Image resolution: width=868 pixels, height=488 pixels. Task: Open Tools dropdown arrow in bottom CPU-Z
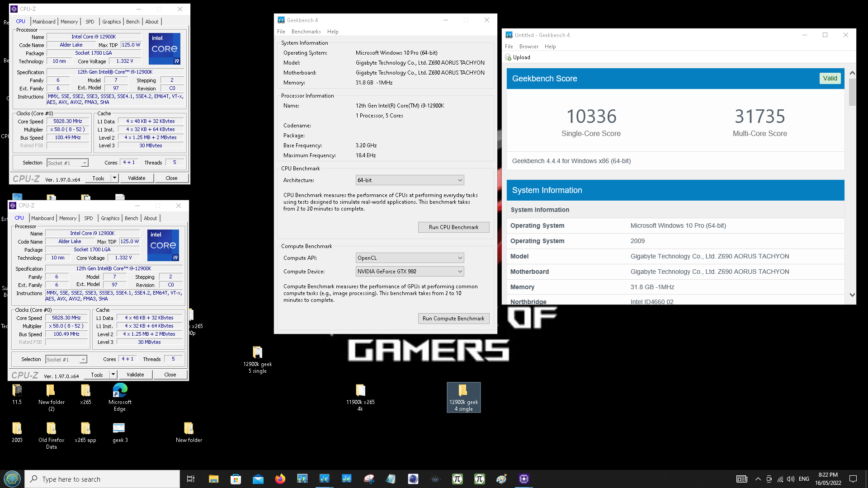(113, 375)
